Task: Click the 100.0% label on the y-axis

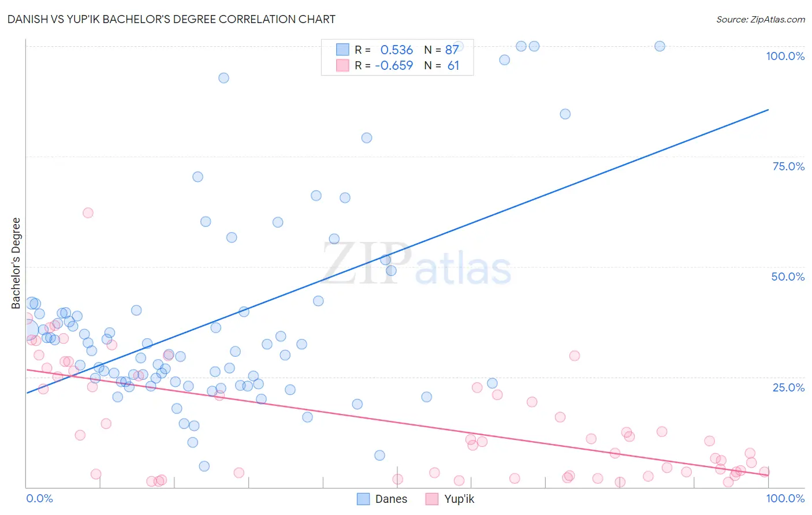Action: coord(785,56)
